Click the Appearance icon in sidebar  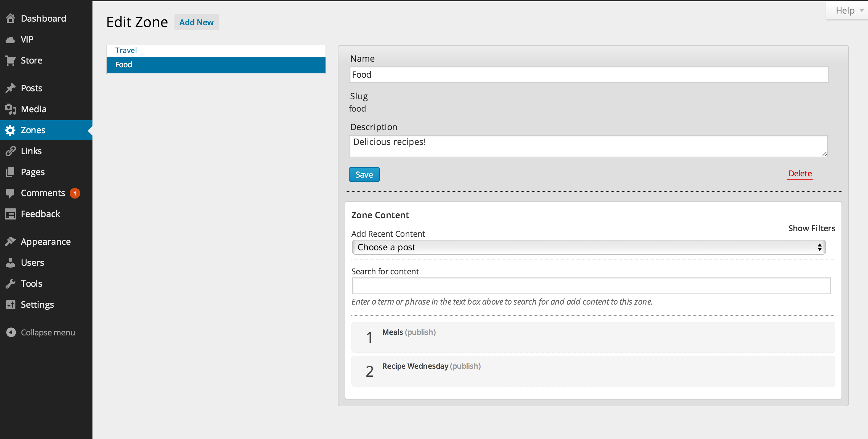[x=10, y=241]
